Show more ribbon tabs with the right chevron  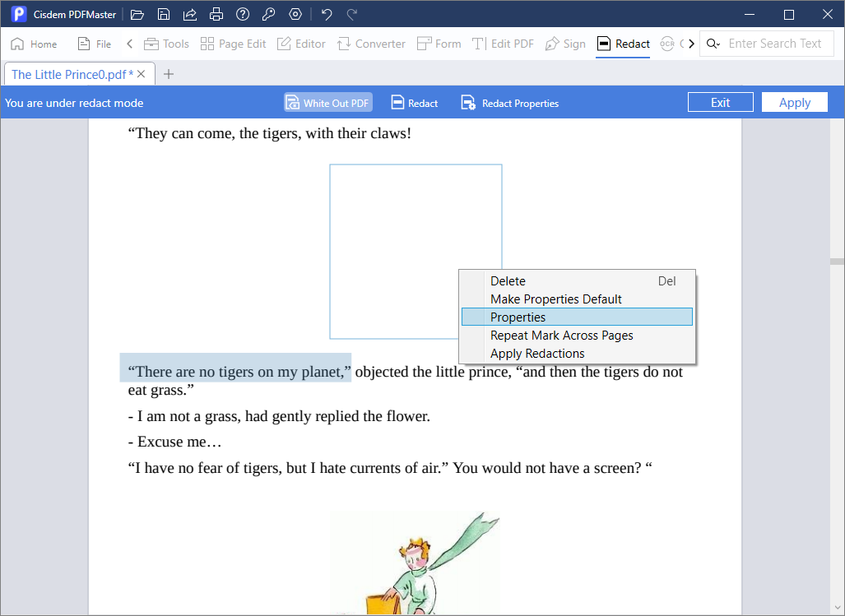(691, 44)
